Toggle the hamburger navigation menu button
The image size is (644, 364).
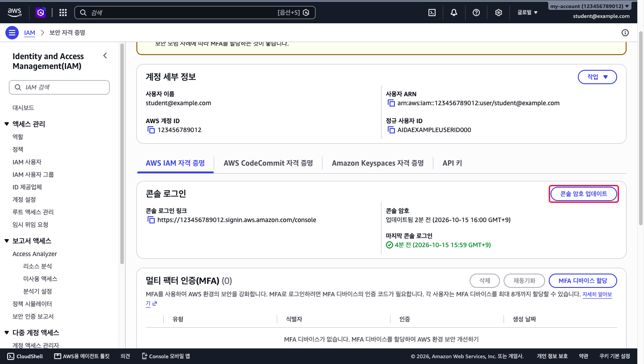coord(12,33)
